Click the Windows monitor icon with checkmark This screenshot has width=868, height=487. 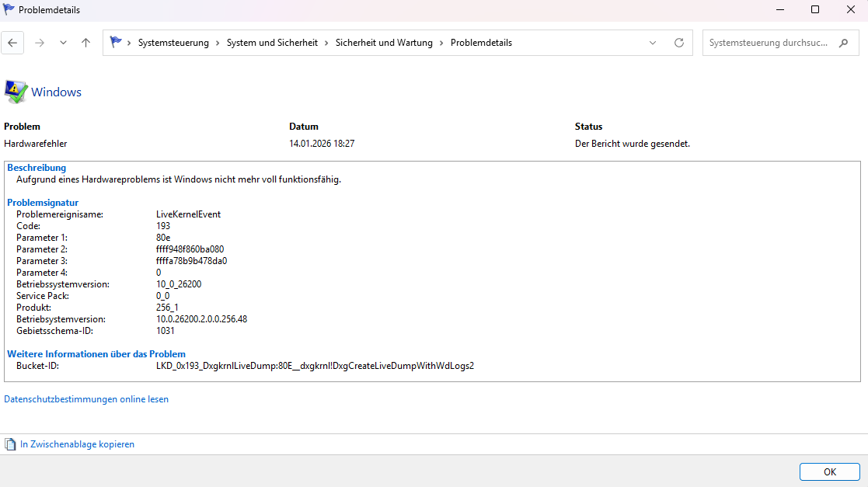(x=16, y=92)
